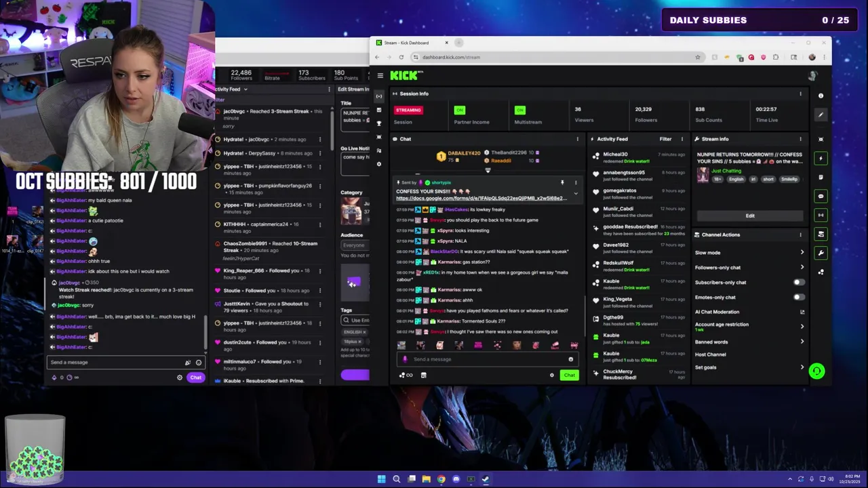Toggle Multistream ON badge
The image size is (868, 488).
tap(520, 110)
